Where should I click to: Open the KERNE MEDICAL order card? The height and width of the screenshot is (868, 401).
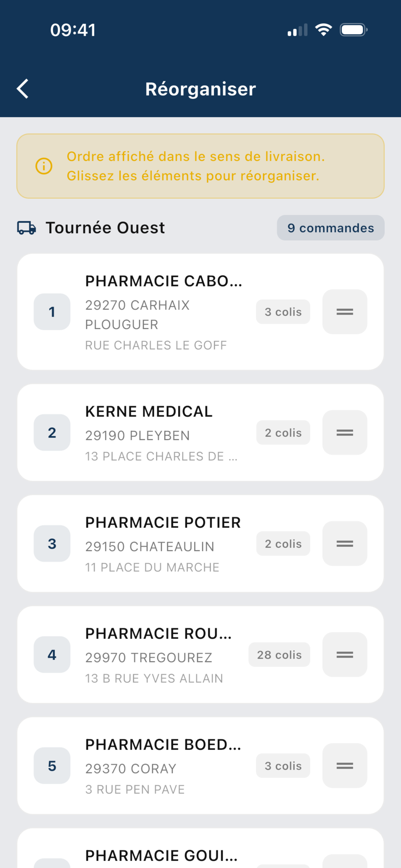200,432
